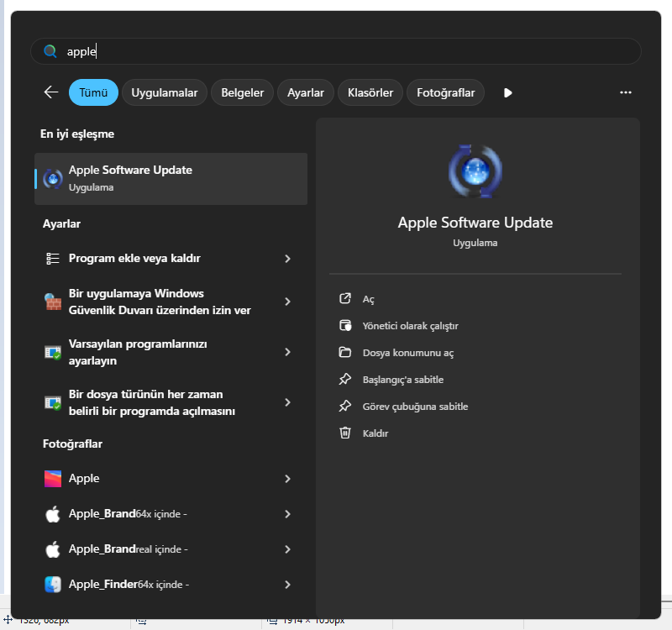Expand the Apple_Brand real içinde chevron
672x630 pixels.
[x=287, y=549]
